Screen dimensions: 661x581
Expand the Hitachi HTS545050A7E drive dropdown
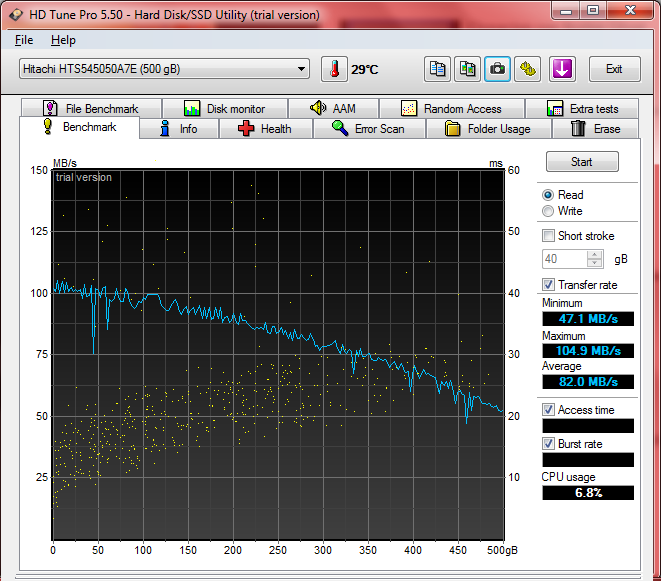point(164,69)
